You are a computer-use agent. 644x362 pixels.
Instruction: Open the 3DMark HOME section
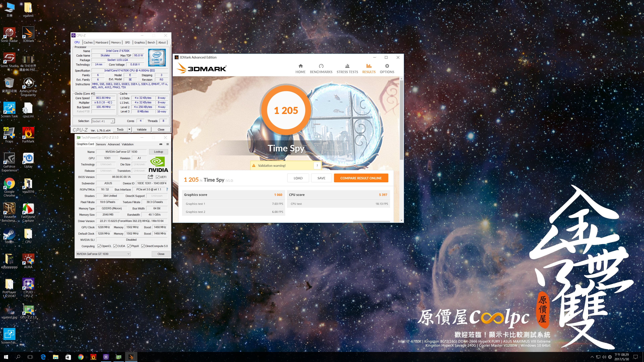(300, 69)
